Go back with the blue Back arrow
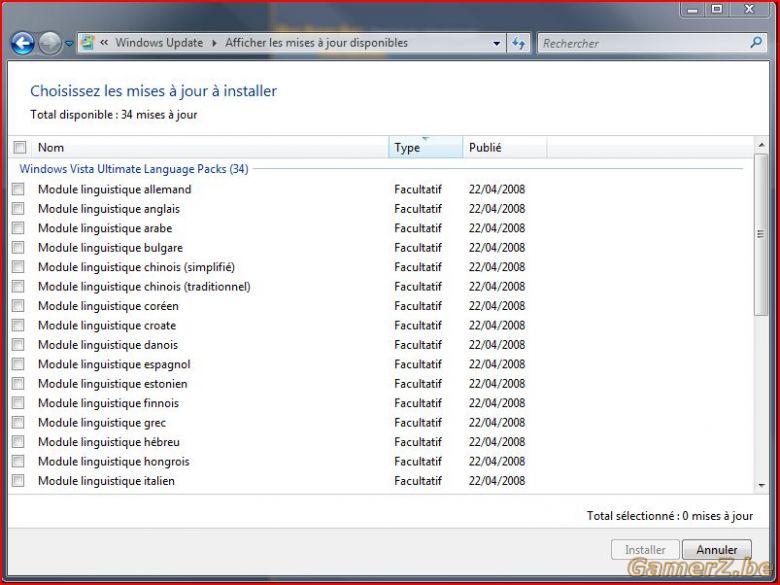Image resolution: width=780 pixels, height=585 pixels. 22,43
